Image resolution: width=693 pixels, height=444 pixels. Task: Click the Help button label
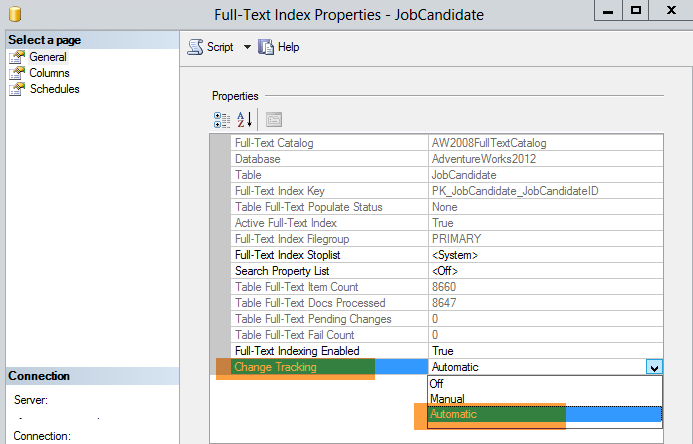point(289,47)
